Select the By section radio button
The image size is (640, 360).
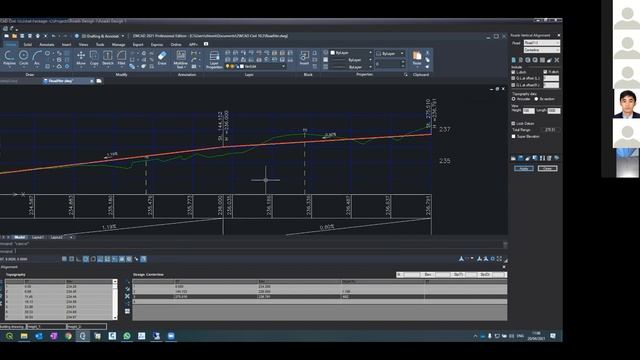pyautogui.click(x=536, y=99)
